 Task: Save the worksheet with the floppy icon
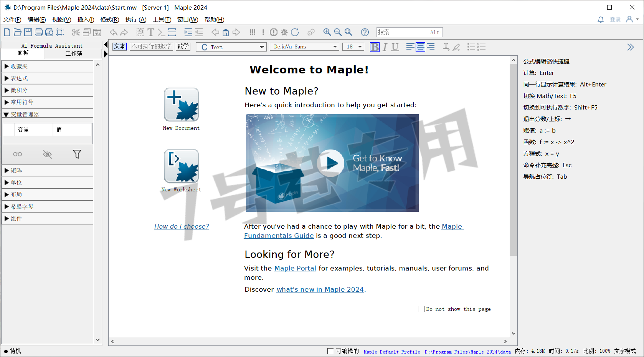point(28,32)
